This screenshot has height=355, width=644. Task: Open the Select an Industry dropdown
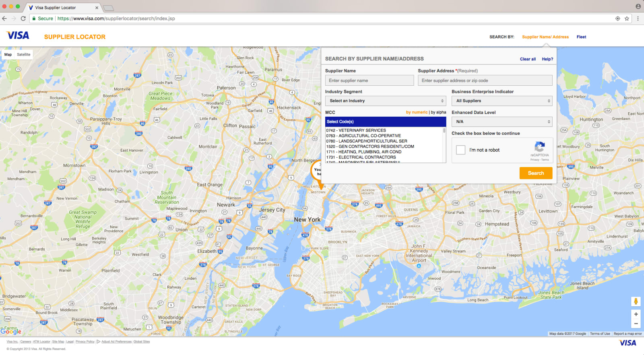pos(386,101)
